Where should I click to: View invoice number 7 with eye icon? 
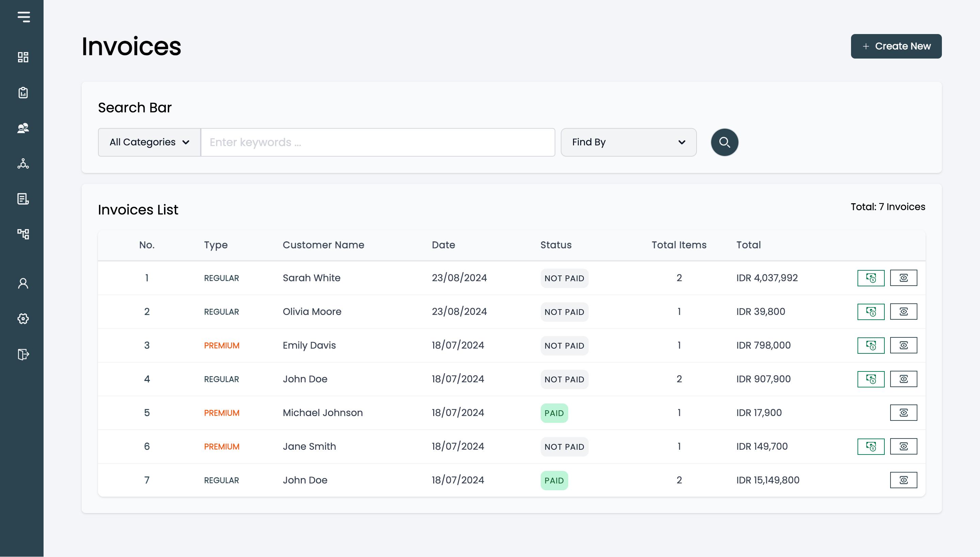pyautogui.click(x=903, y=480)
